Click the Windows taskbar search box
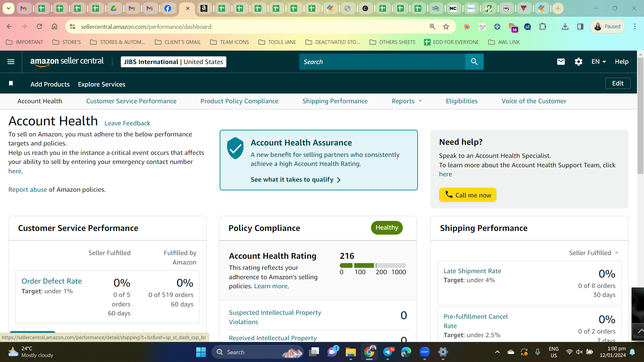The image size is (644, 362). pyautogui.click(x=258, y=352)
